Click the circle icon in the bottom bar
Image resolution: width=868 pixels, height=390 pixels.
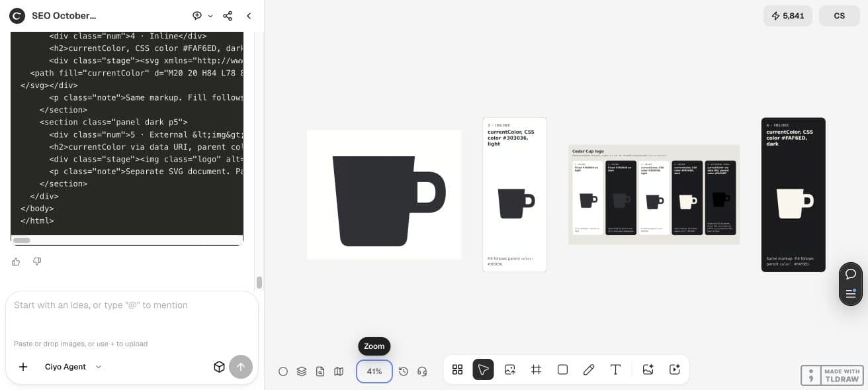(283, 371)
